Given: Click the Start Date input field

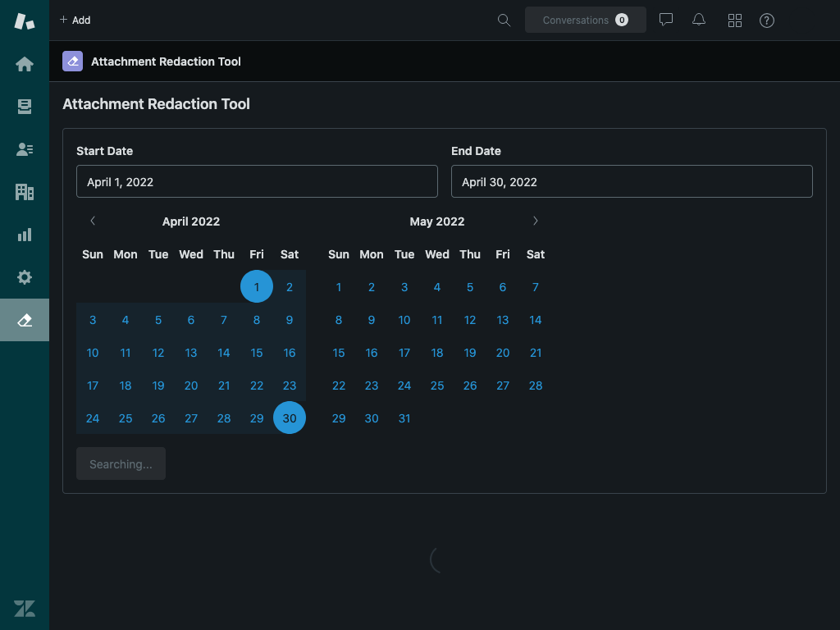Looking at the screenshot, I should pos(257,181).
